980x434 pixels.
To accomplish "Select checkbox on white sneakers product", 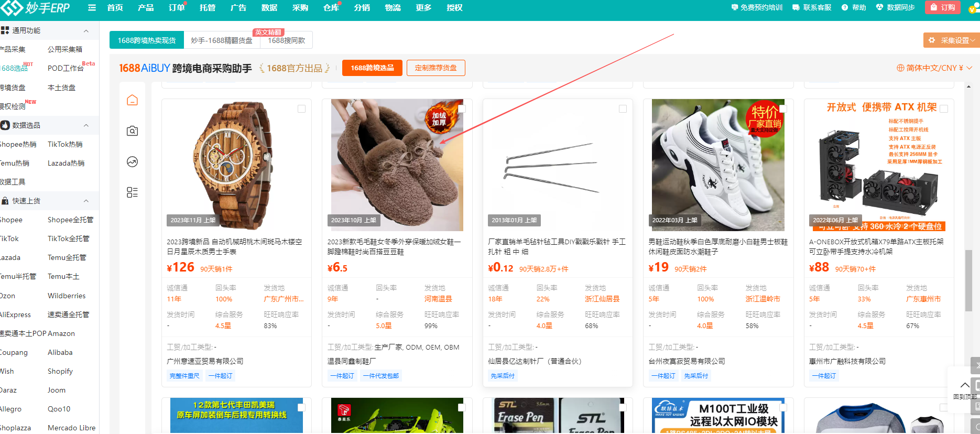I will pyautogui.click(x=783, y=108).
